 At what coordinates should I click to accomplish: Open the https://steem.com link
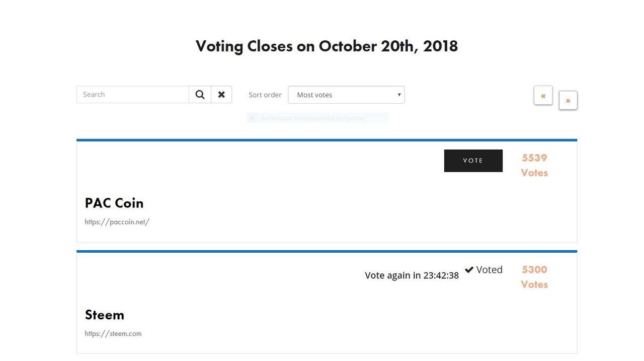[113, 333]
